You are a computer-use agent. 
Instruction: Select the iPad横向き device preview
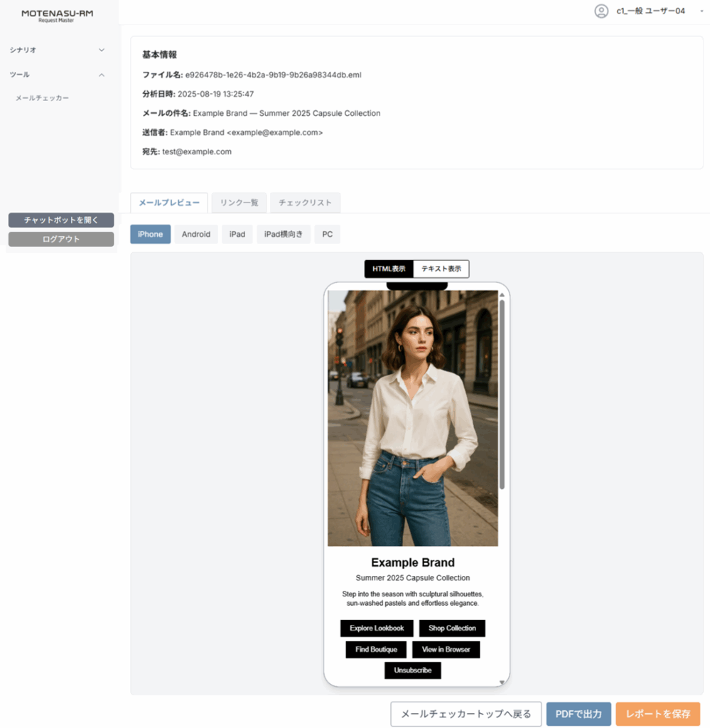click(x=283, y=234)
